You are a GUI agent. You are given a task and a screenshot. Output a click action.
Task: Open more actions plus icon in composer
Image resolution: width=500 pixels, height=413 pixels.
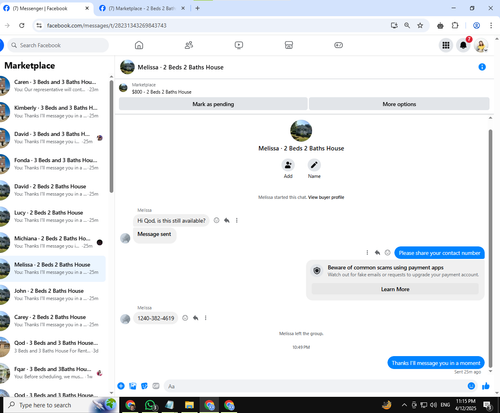(121, 386)
